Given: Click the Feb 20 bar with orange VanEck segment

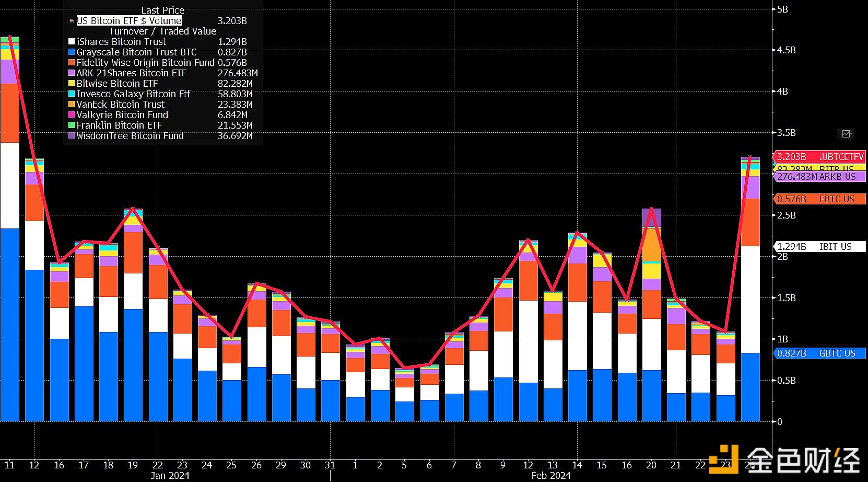Looking at the screenshot, I should click(x=652, y=315).
